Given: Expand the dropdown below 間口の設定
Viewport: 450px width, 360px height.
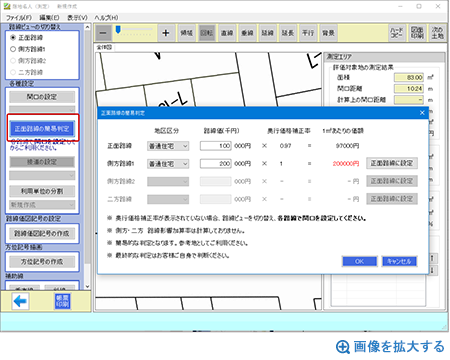Looking at the screenshot, I should pyautogui.click(x=42, y=109).
